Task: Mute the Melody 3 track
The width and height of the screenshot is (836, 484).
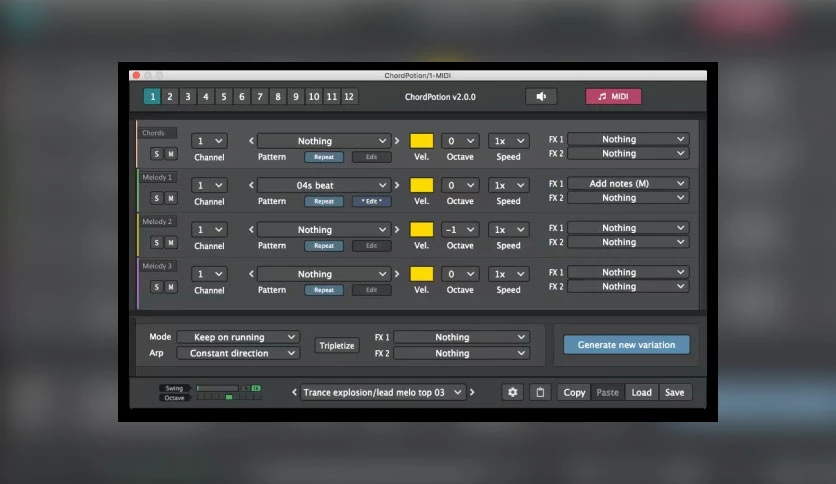Action: tap(171, 287)
